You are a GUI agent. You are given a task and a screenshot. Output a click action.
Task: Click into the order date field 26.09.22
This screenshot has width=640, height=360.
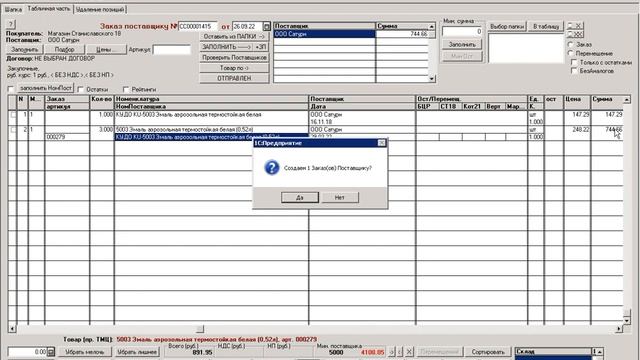tap(247, 27)
